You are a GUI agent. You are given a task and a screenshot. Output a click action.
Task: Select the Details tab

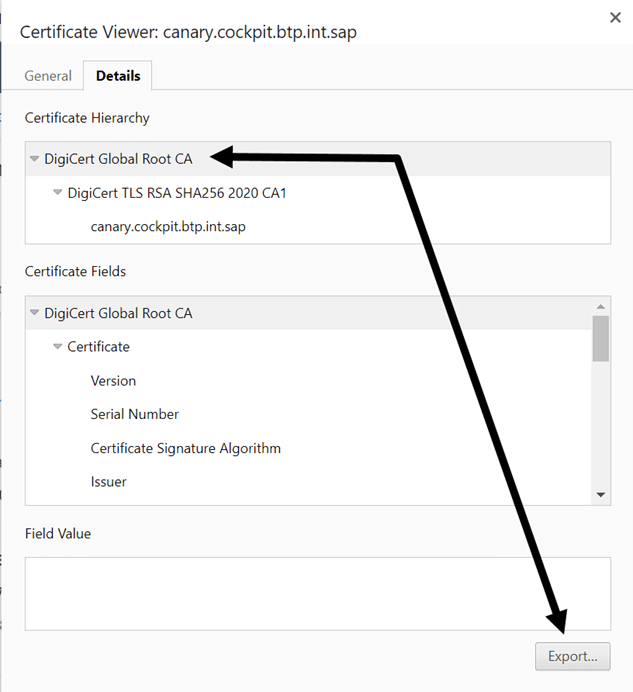(118, 76)
